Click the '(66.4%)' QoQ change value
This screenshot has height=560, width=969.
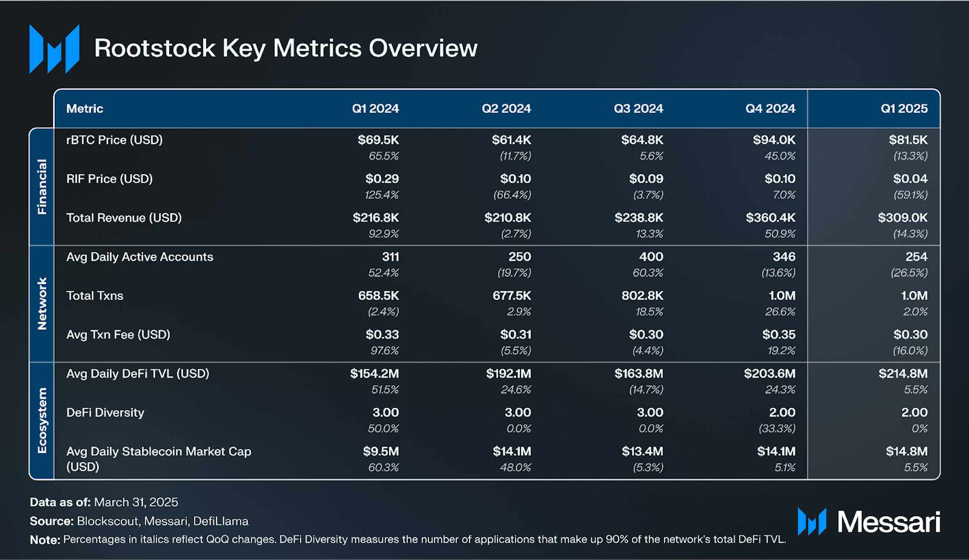[512, 195]
